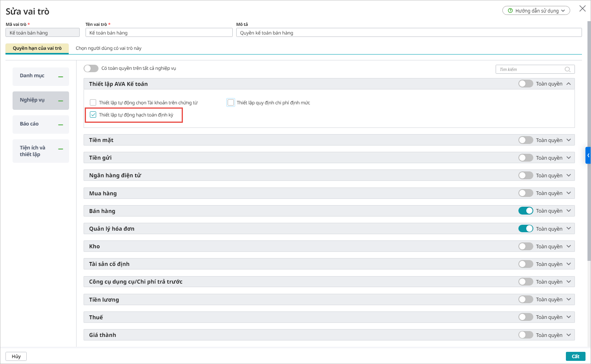Image resolution: width=591 pixels, height=364 pixels.
Task: Click the minus icon next to Báo cáo
Action: pos(60,125)
